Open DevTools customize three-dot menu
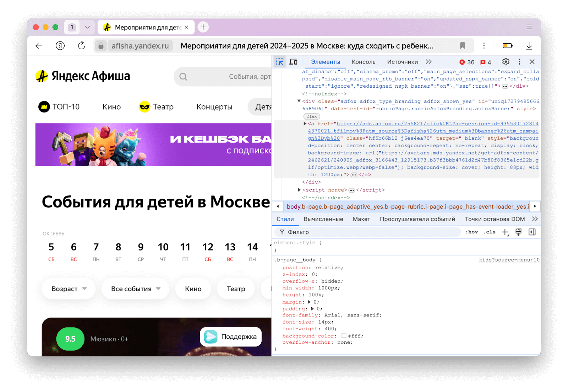Viewport: 568px width, 392px height. (519, 62)
